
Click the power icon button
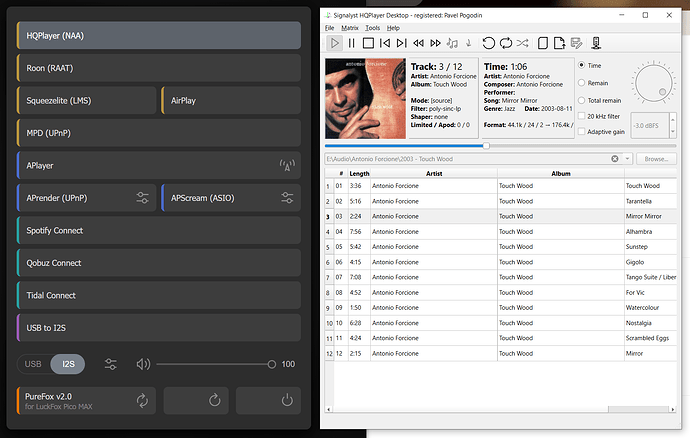(287, 400)
